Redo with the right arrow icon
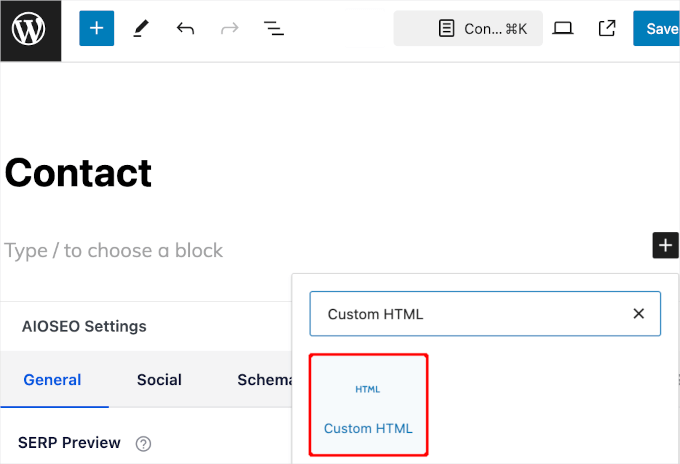 (x=230, y=29)
